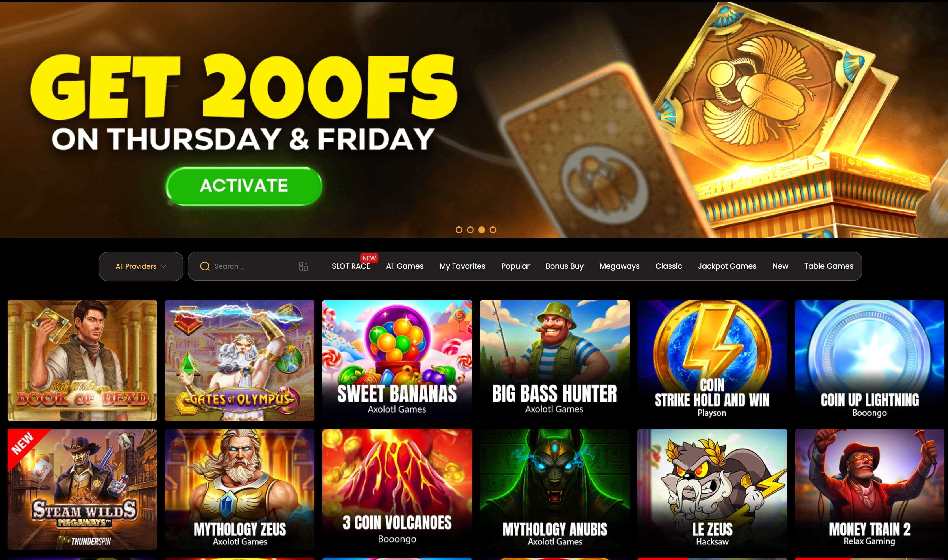Screen dimensions: 948x560
Task: Open the Jackpot Games category
Action: coord(727,266)
